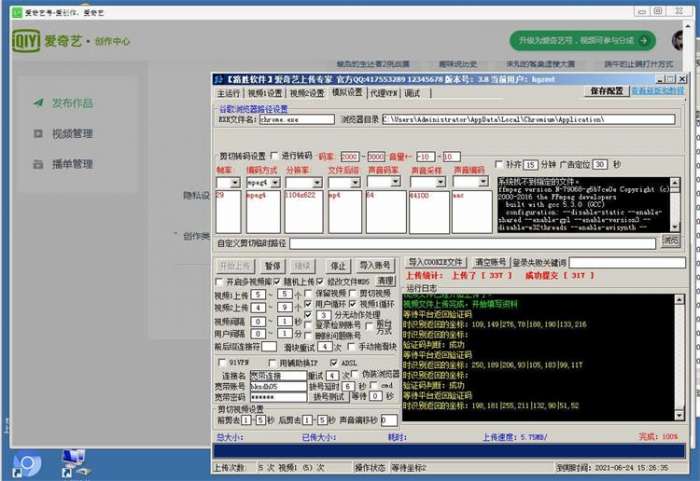Switch to the 视频2设置 tab
Viewport: 700px width, 481px height.
307,93
